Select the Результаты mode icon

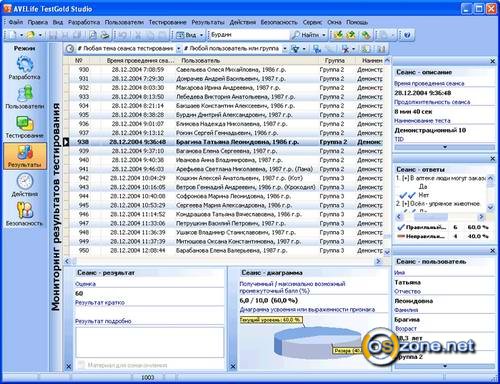pyautogui.click(x=25, y=156)
